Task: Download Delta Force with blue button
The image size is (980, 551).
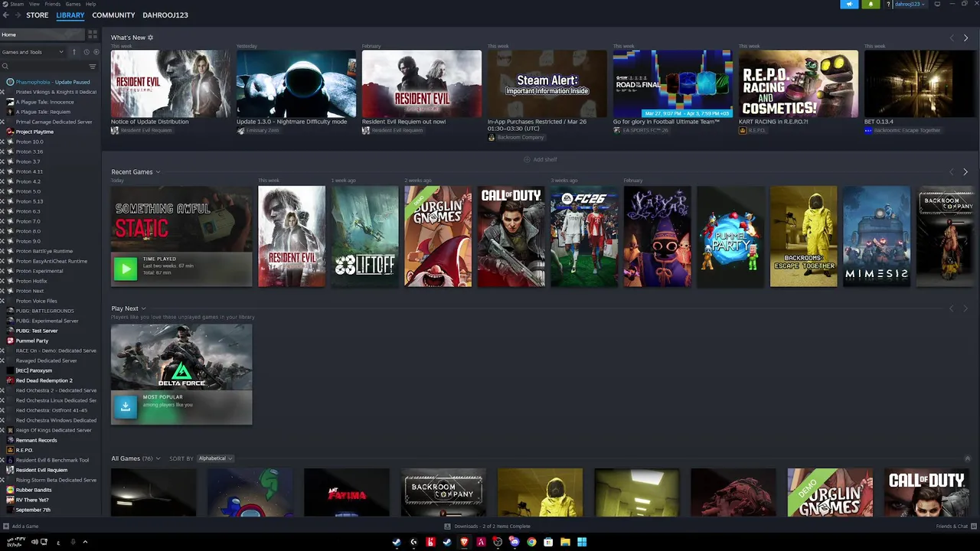Action: [x=126, y=407]
